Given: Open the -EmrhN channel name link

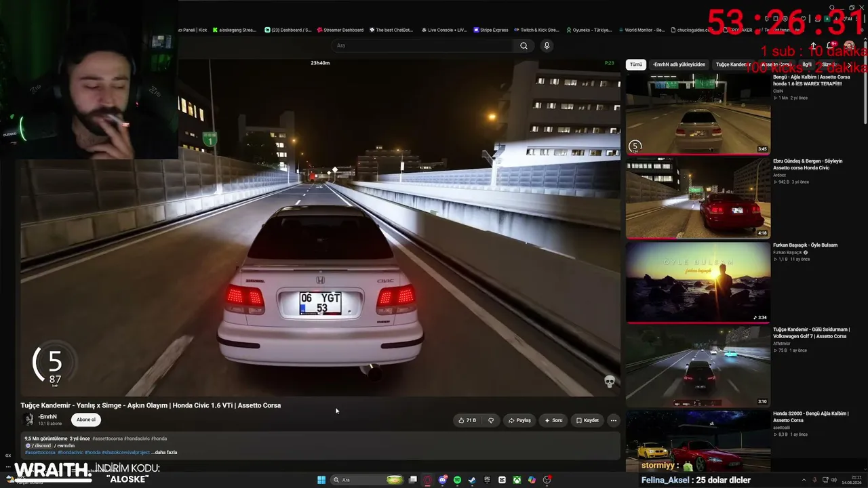Looking at the screenshot, I should coord(47,417).
